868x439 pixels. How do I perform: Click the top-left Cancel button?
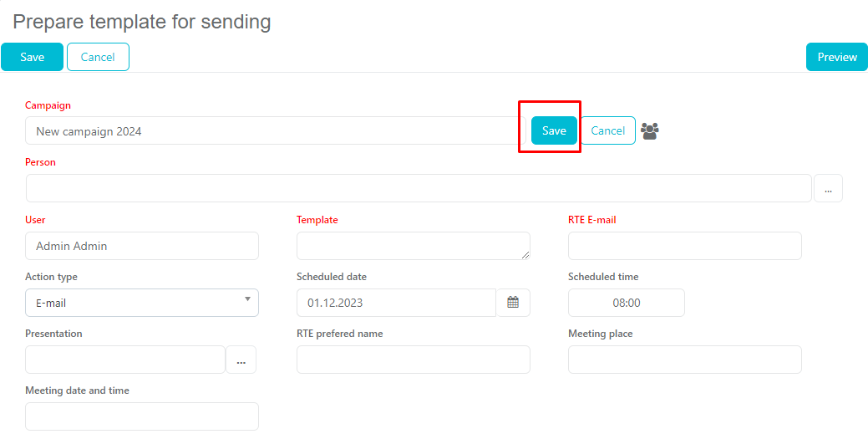[98, 57]
